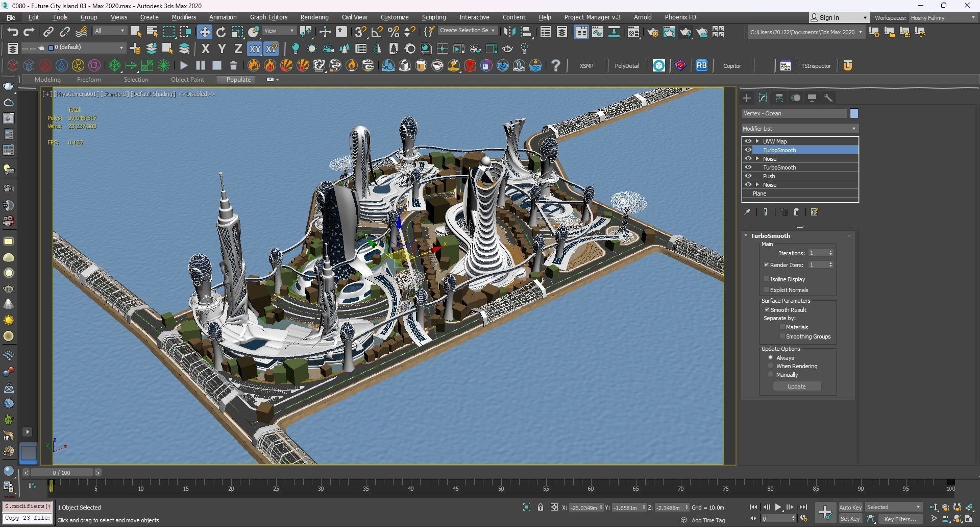Screen dimensions: 980x531
Task: Open the Render Setup teapot icon
Action: [652, 32]
